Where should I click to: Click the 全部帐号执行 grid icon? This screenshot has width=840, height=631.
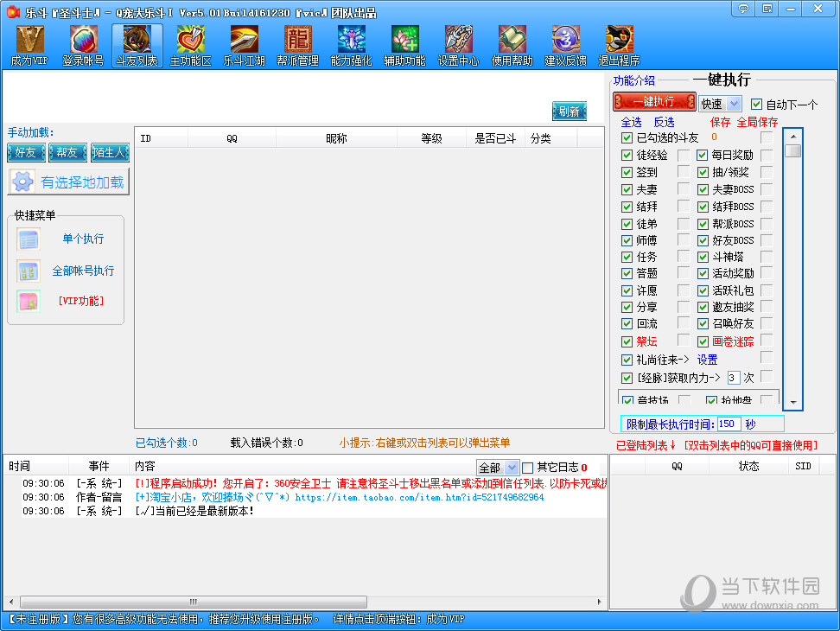(x=29, y=271)
